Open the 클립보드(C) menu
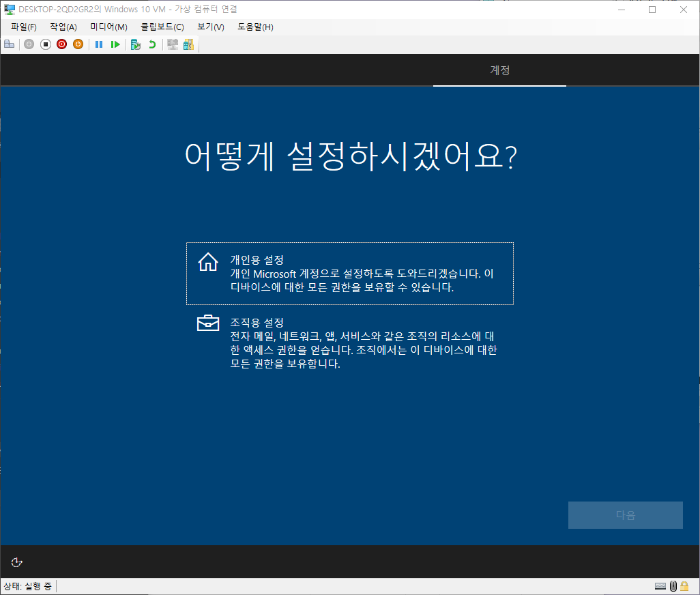Screen dimensions: 700x595 click(x=162, y=27)
